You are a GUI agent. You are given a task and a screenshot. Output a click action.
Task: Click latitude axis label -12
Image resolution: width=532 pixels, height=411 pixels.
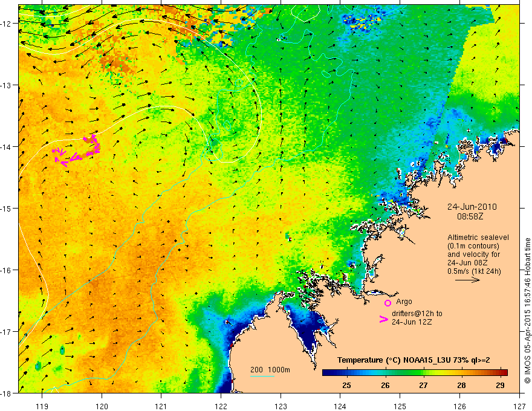pos(6,24)
